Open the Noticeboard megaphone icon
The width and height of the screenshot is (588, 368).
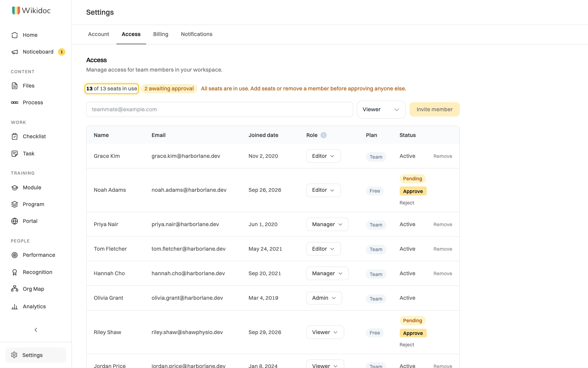tap(14, 52)
